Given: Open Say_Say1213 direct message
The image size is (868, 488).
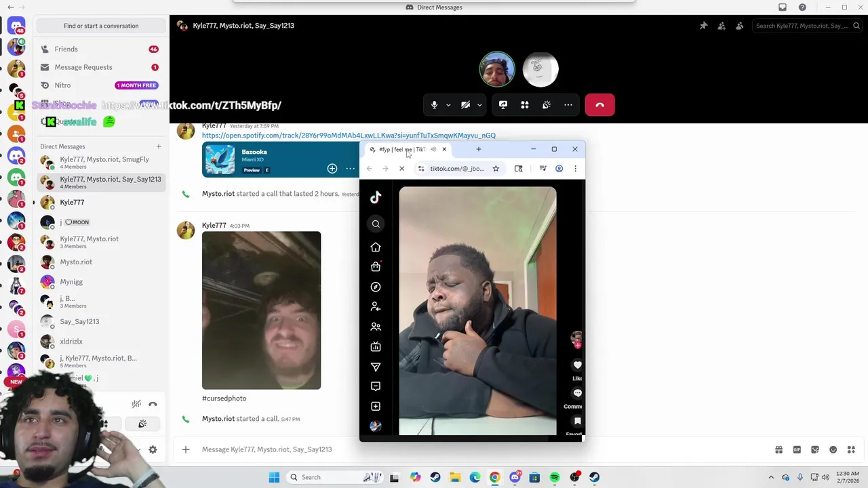Looking at the screenshot, I should pos(101,321).
